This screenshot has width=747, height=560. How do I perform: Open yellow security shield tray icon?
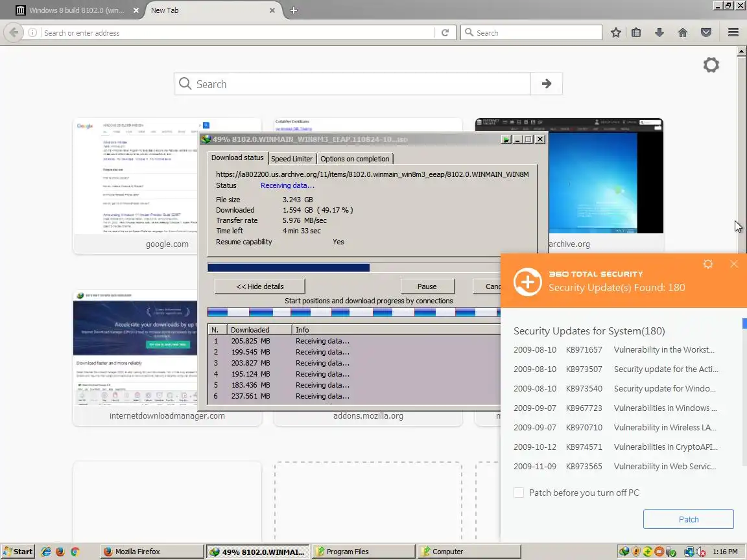click(x=635, y=552)
